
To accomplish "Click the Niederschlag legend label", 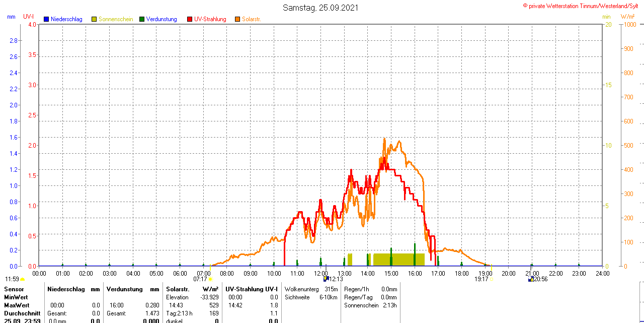I will [66, 19].
